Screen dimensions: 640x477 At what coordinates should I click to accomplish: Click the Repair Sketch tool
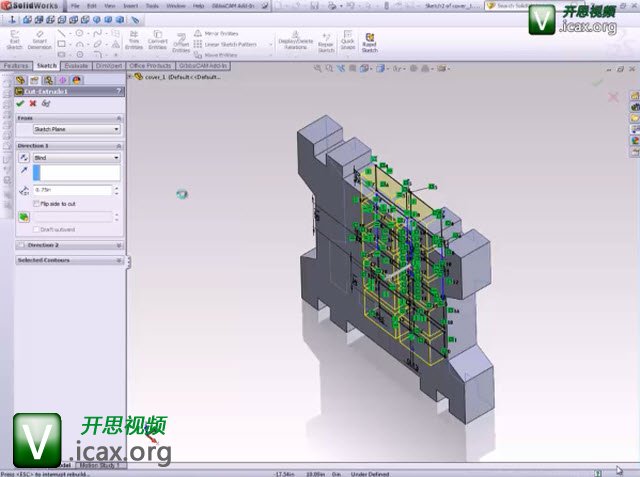[x=326, y=43]
